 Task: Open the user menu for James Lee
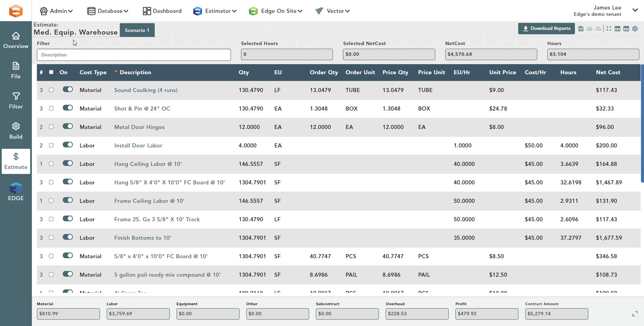[x=635, y=10]
